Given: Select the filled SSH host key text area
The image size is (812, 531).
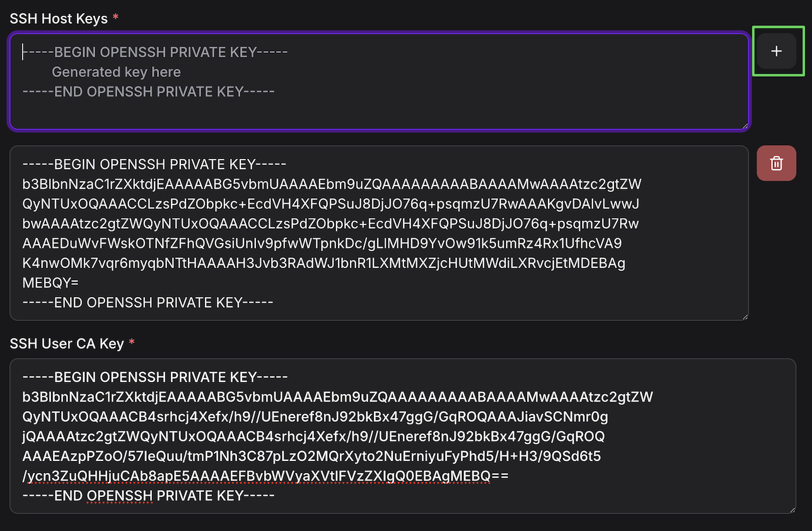Looking at the screenshot, I should [378, 232].
